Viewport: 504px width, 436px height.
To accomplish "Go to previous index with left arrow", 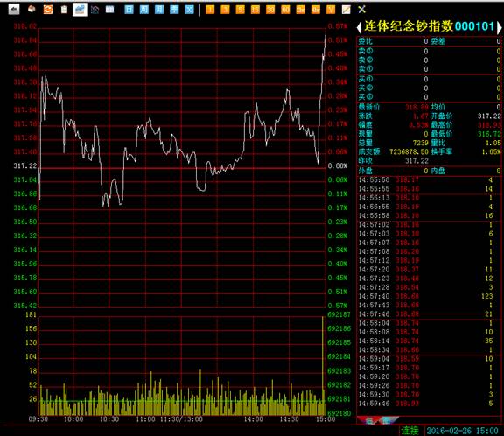I will point(359,27).
